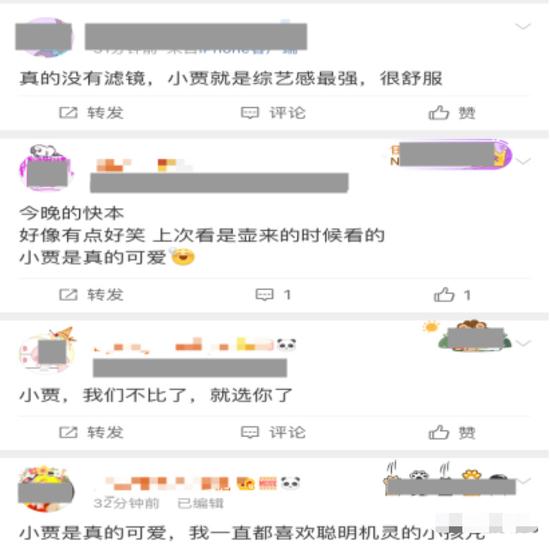The width and height of the screenshot is (550, 545).
Task: Open the 32分钟前 timestamp link
Action: 126,504
